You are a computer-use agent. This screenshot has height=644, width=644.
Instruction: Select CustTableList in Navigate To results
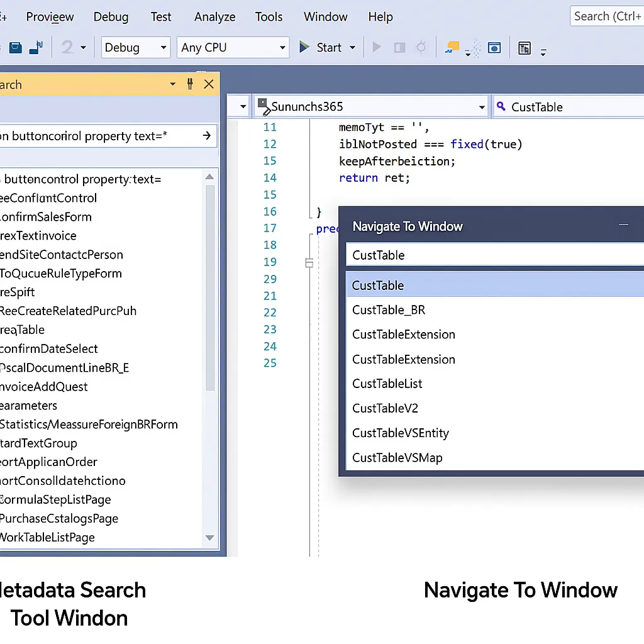click(x=387, y=384)
